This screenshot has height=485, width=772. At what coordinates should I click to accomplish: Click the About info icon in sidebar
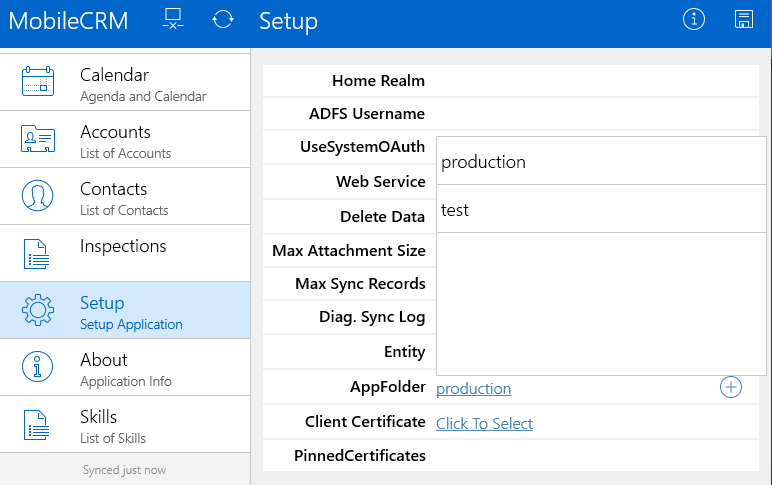coord(37,366)
